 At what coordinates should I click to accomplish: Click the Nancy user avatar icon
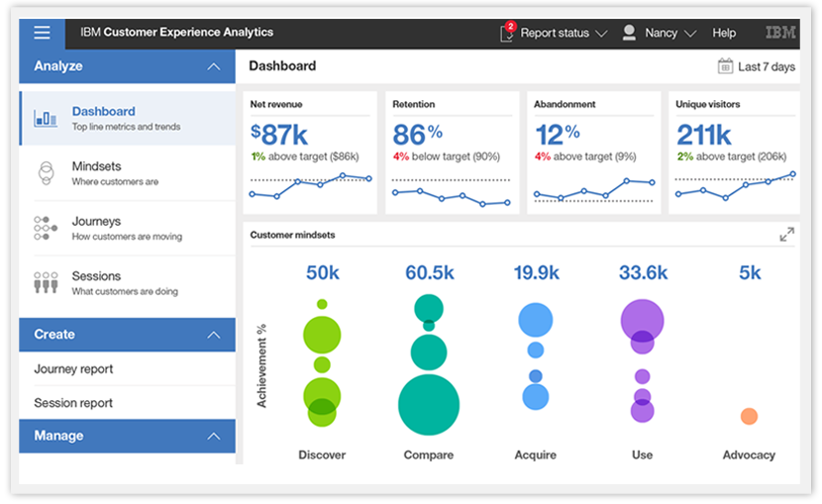pyautogui.click(x=629, y=33)
